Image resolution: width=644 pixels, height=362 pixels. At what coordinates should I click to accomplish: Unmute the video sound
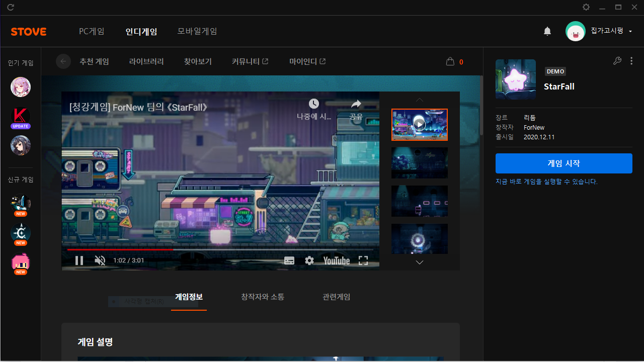click(100, 260)
